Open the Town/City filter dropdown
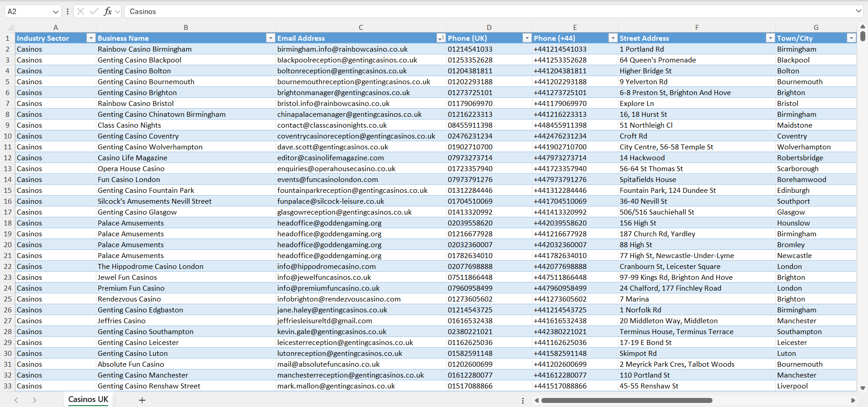The image size is (868, 407). click(851, 38)
